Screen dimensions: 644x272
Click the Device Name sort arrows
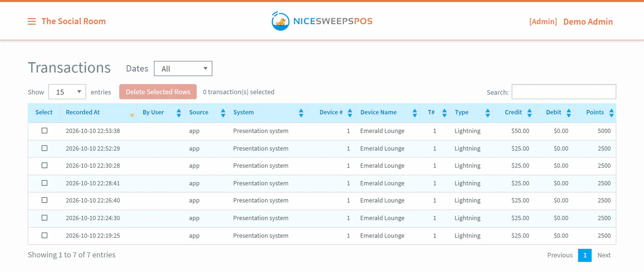(415, 113)
